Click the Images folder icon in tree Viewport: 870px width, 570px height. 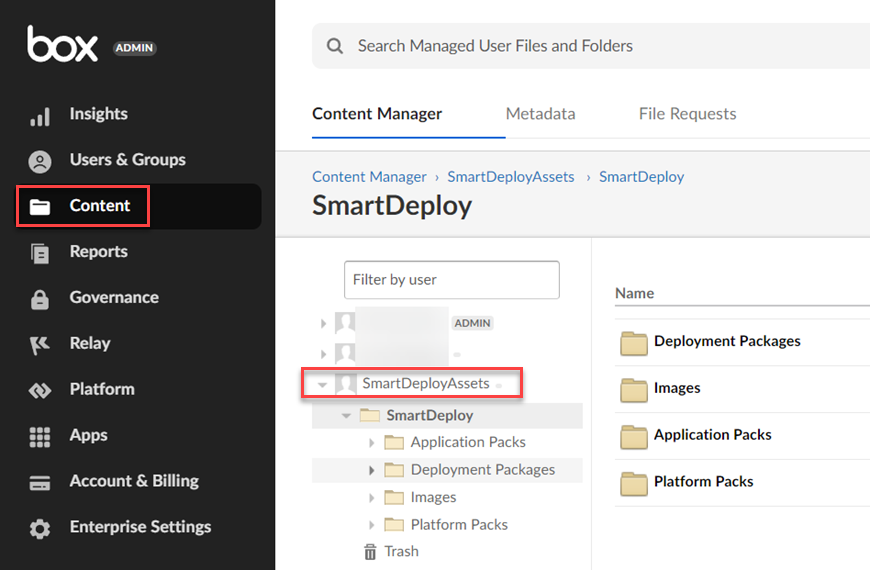tap(394, 497)
